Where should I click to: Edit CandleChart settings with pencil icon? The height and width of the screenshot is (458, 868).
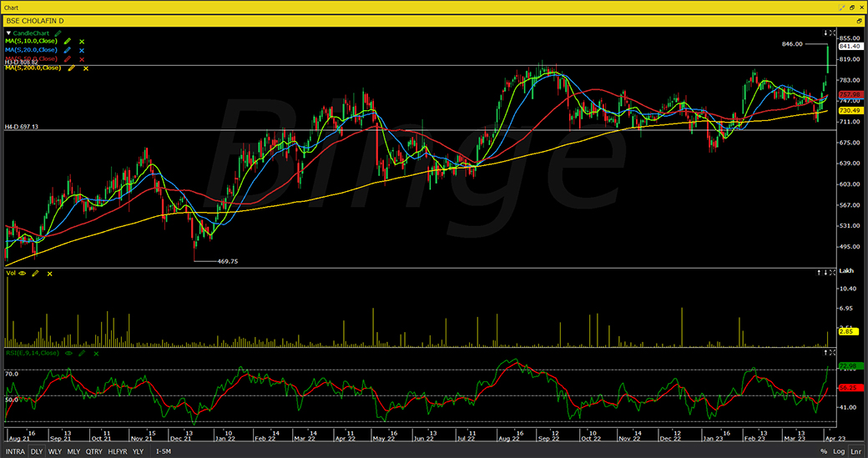(58, 33)
